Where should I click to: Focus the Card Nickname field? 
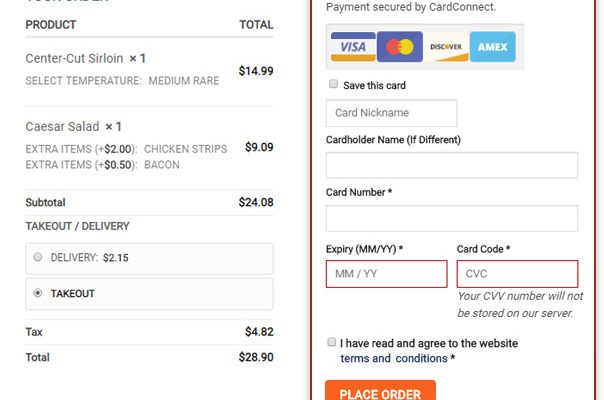(391, 113)
